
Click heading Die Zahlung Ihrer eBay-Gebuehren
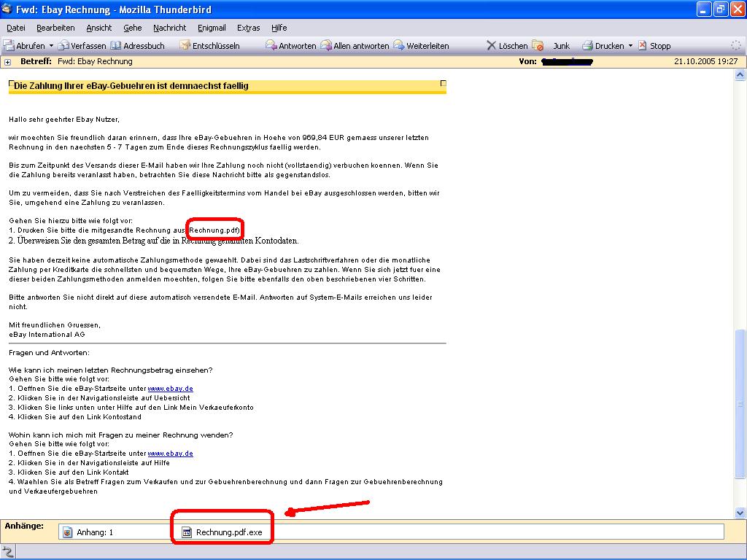point(131,86)
